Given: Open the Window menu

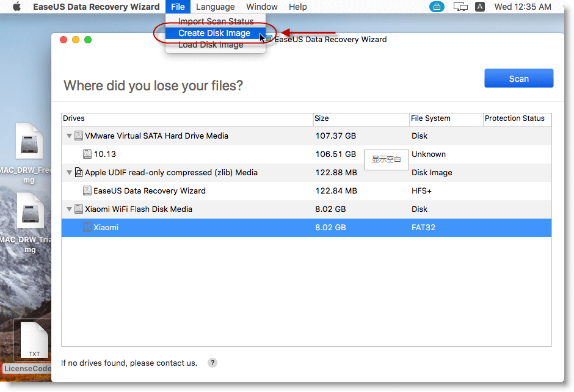Looking at the screenshot, I should coord(262,7).
